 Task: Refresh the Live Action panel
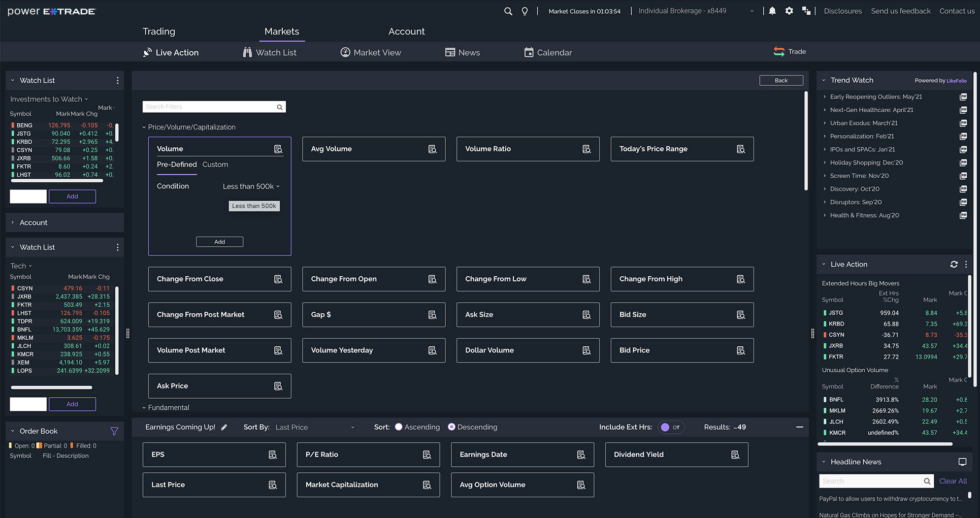(x=954, y=265)
